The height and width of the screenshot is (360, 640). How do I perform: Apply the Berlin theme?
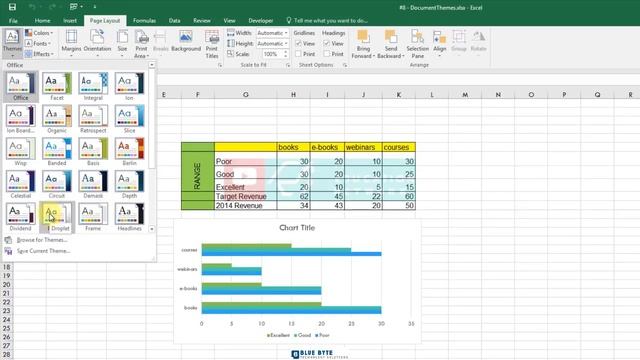129,151
